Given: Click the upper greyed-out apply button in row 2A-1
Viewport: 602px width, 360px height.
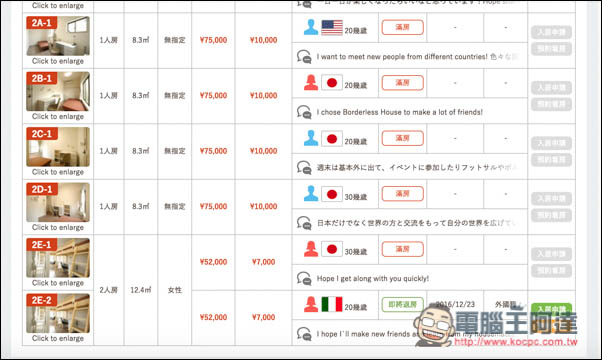Looking at the screenshot, I should point(551,32).
